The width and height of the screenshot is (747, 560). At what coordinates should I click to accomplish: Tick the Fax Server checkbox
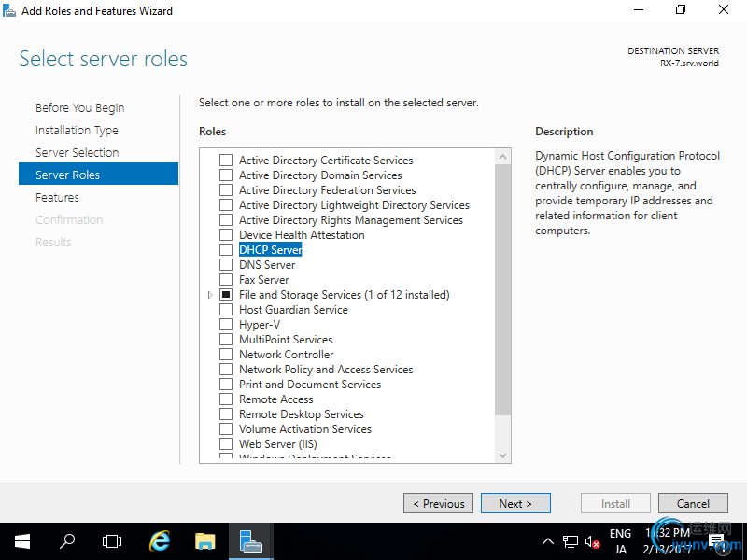[226, 279]
